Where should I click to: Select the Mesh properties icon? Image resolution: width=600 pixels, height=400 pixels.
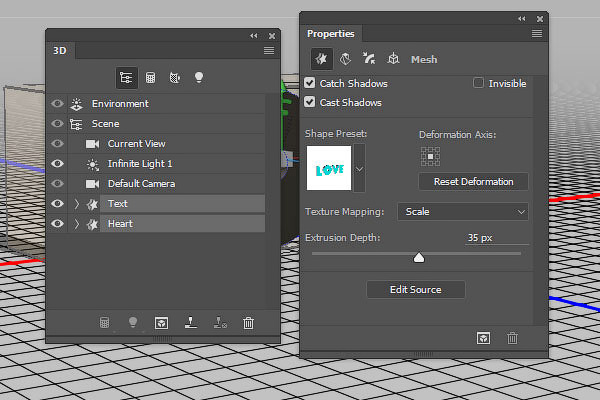(x=321, y=59)
